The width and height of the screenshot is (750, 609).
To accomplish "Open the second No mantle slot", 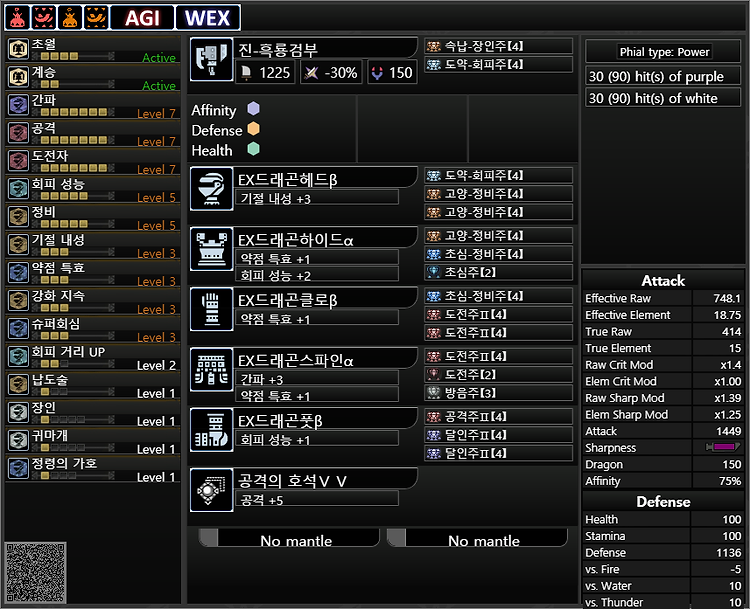I will click(477, 538).
